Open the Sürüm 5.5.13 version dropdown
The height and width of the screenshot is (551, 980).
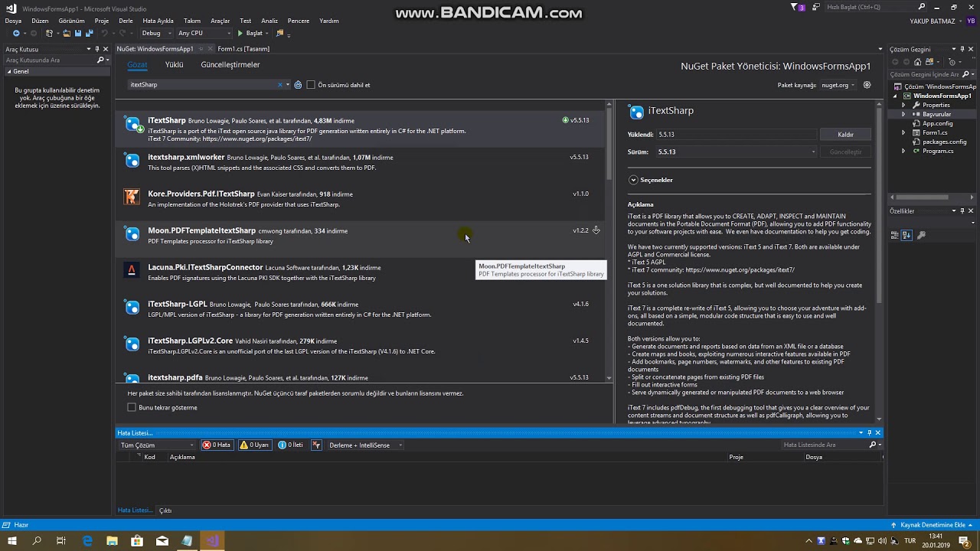[737, 152]
